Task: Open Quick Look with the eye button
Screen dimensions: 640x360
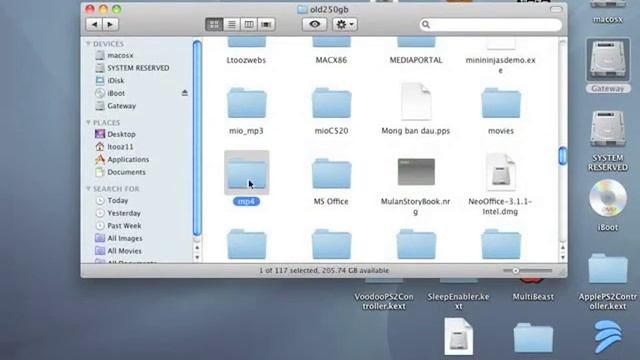Action: (314, 24)
